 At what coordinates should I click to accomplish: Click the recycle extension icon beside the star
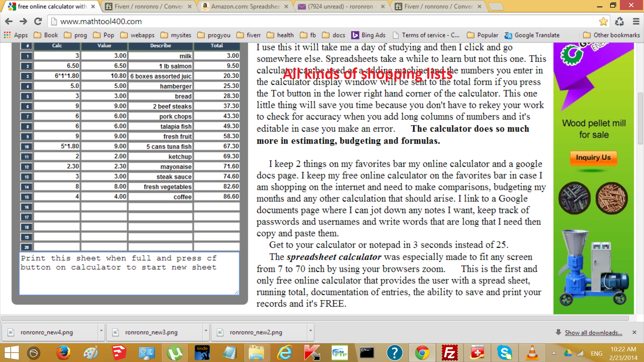pos(619,21)
